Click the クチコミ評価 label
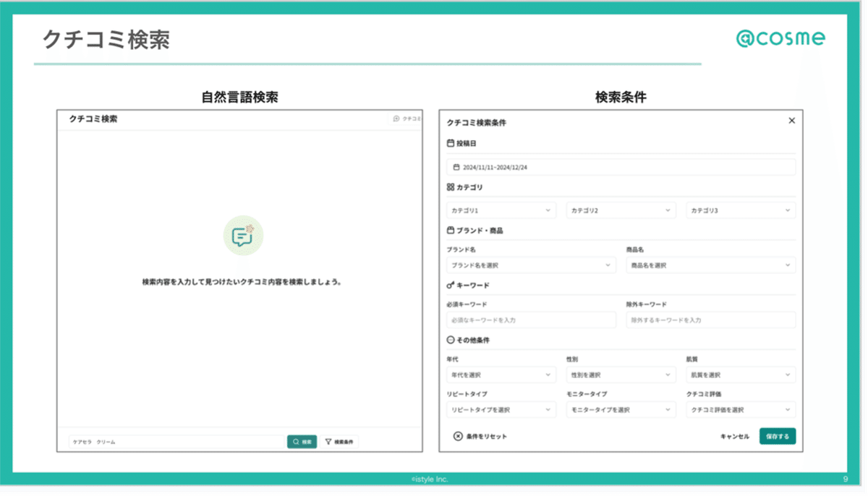 point(704,394)
